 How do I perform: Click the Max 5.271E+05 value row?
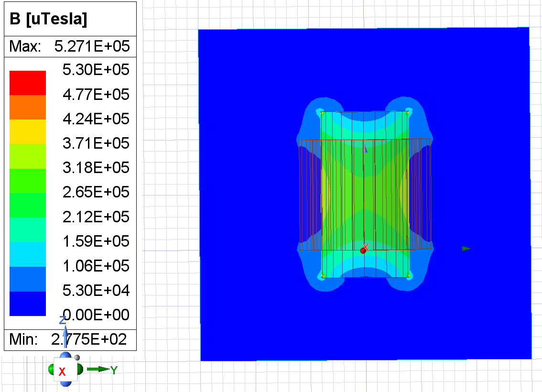[70, 47]
